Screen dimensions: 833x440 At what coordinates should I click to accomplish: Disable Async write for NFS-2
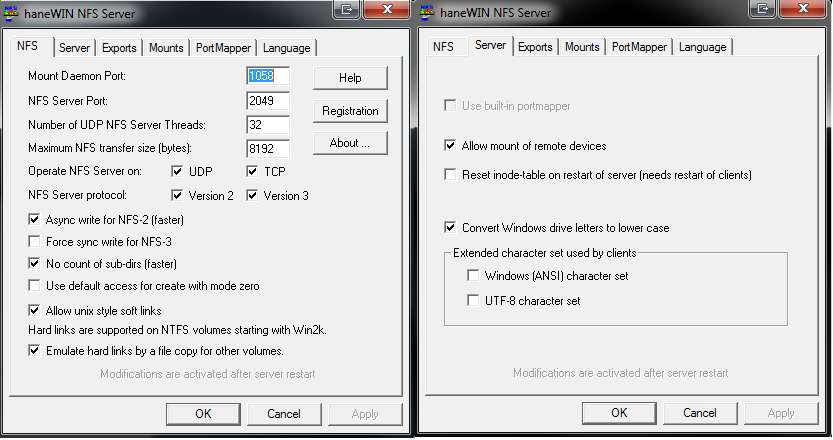tap(34, 219)
